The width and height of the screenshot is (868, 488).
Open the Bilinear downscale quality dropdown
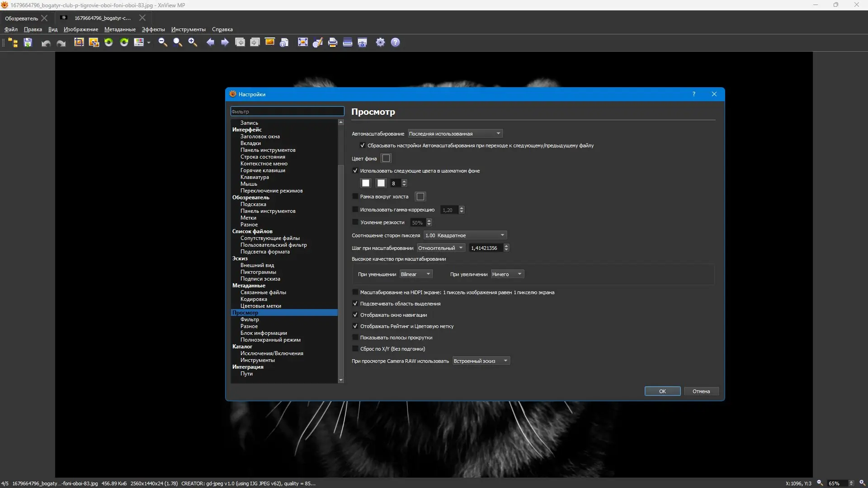[x=416, y=274]
